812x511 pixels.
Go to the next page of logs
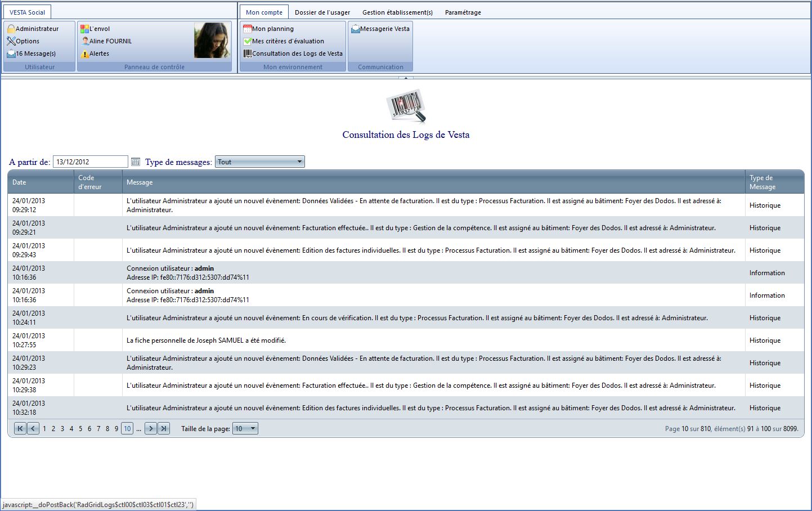click(x=150, y=429)
